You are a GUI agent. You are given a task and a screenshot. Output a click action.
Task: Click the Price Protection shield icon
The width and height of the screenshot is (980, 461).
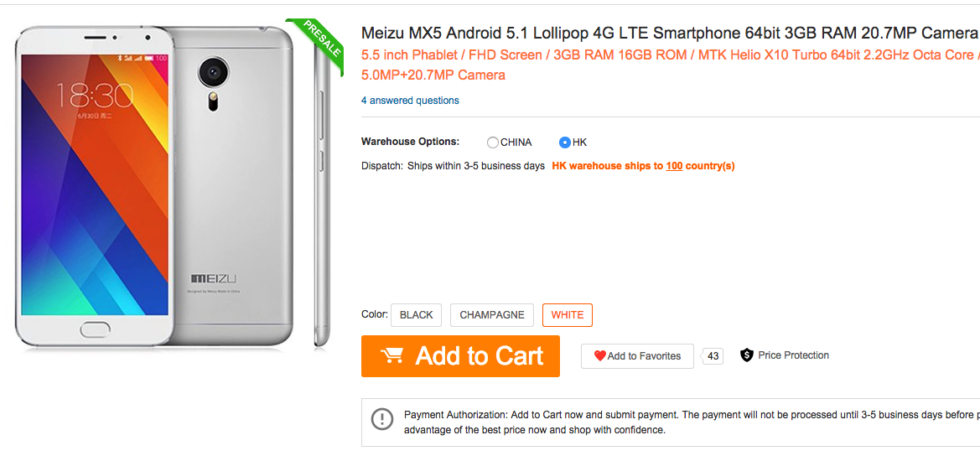tap(747, 355)
